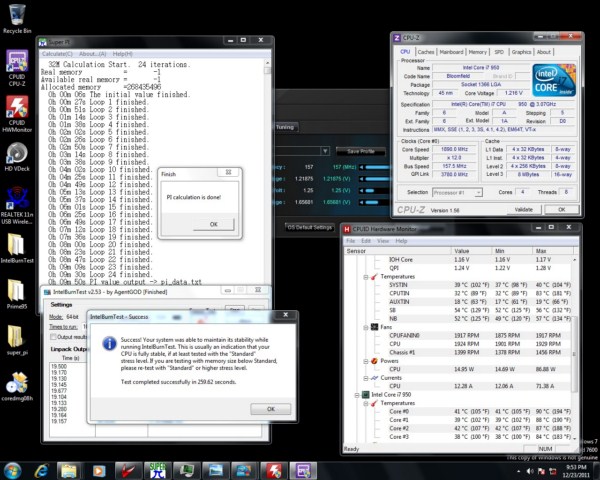The width and height of the screenshot is (600, 480).
Task: Open the View menu in HWMonitor
Action: (x=383, y=241)
